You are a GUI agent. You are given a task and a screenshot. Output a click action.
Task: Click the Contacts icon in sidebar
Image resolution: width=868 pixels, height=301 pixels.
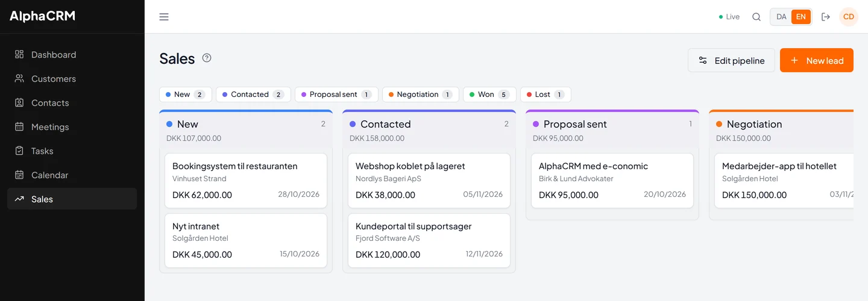19,102
